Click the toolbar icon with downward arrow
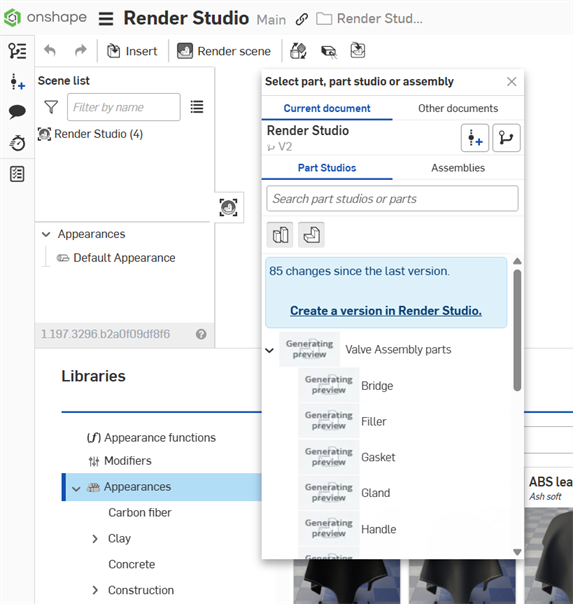Image resolution: width=573 pixels, height=604 pixels. [x=358, y=50]
